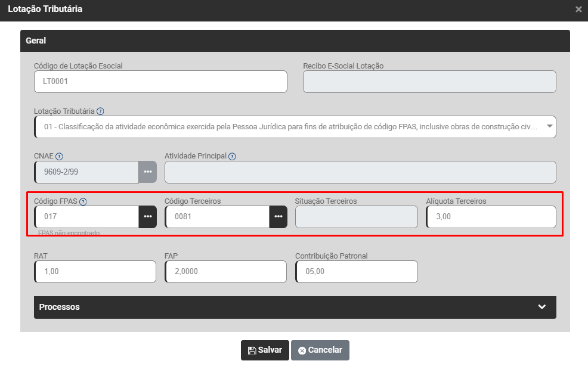
Task: Click the Alíquota Terceiros input field
Action: (x=491, y=217)
